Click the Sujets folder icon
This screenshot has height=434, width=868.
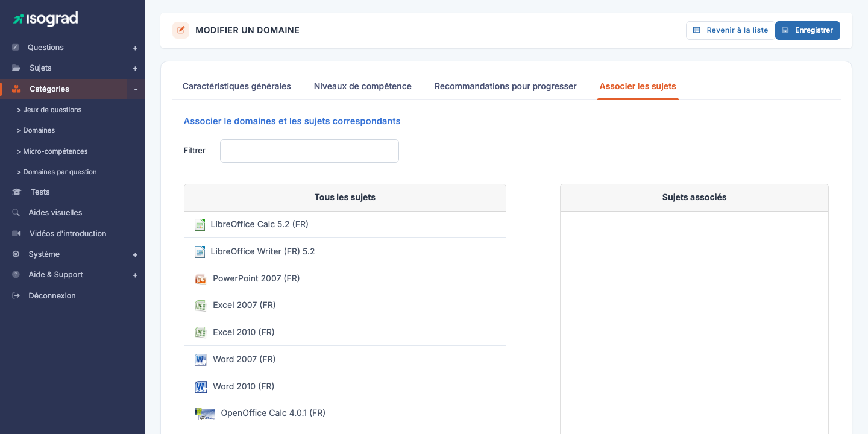[x=16, y=68]
